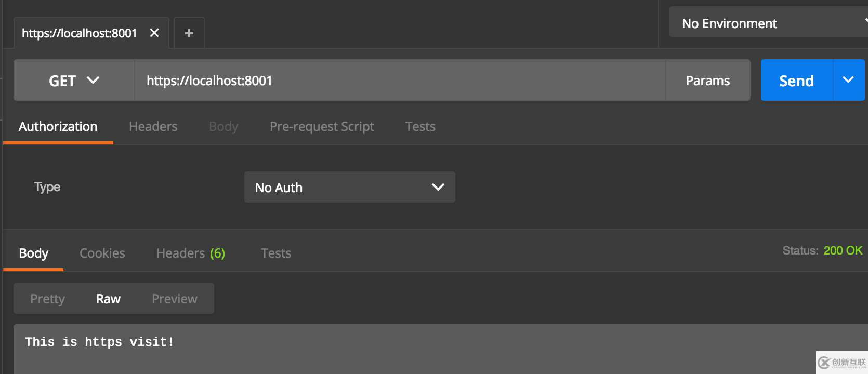Switch response view to Raw
The width and height of the screenshot is (868, 374).
pos(108,299)
